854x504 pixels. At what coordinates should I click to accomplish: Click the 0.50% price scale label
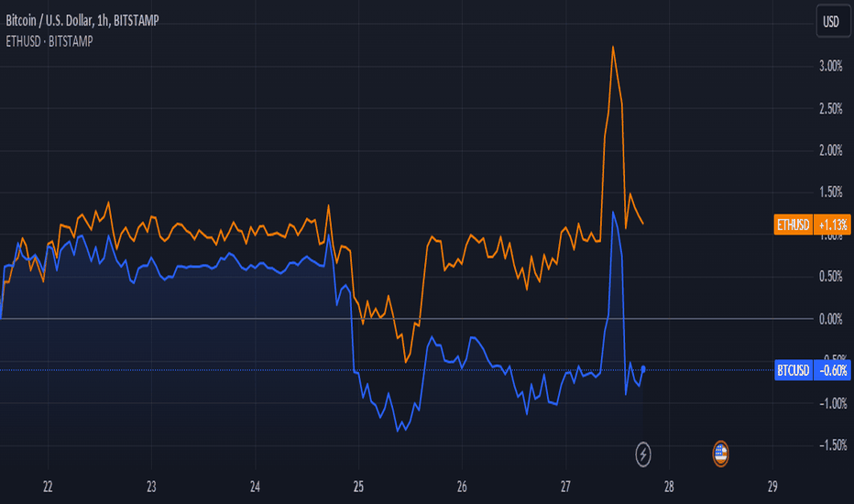click(831, 277)
